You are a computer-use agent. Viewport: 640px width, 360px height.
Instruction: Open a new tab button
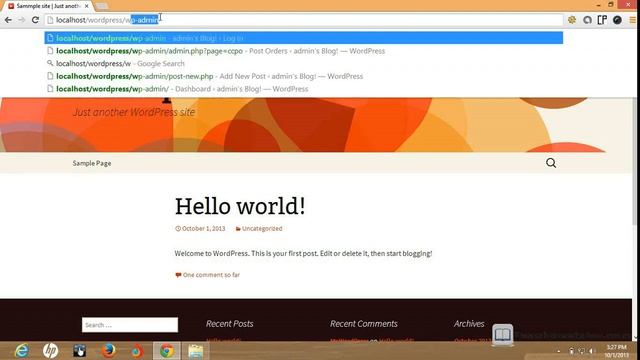point(102,6)
